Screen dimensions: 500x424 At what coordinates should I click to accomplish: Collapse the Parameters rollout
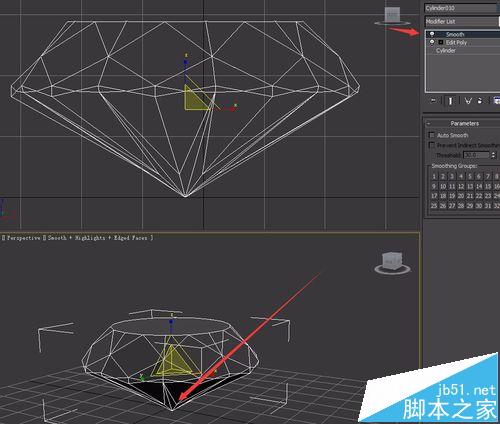tap(428, 124)
